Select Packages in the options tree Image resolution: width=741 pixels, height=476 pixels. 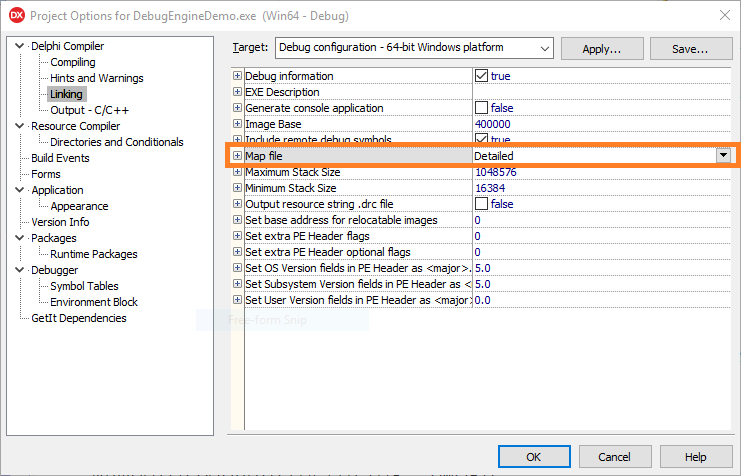53,238
